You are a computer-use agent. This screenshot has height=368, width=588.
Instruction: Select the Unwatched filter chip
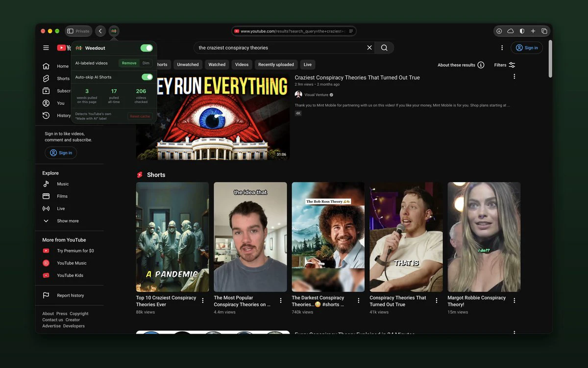(188, 65)
